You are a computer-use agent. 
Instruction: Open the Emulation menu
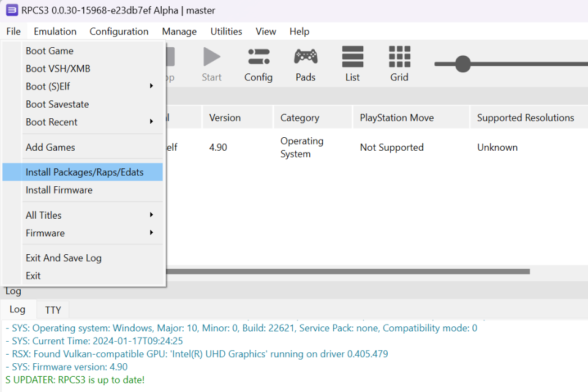pos(55,31)
